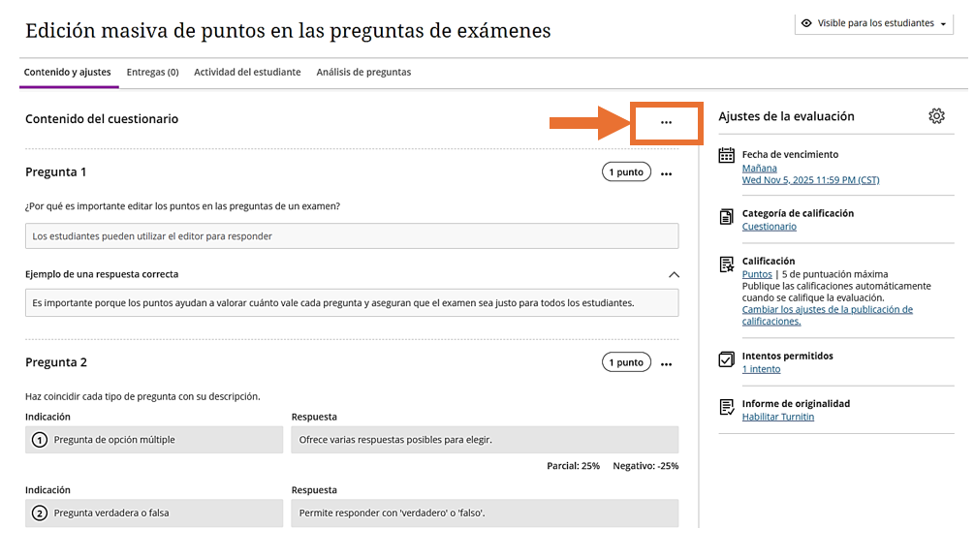Collapse the 'Ejemplo de una respuesta correcta' section
The height and width of the screenshot is (560, 975).
coord(675,275)
